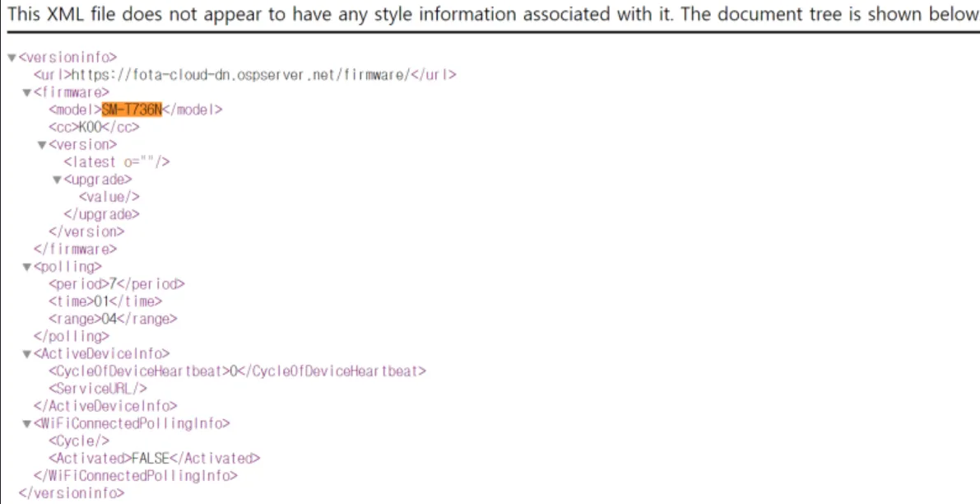
Task: Click the time element with 01
Action: 105,301
